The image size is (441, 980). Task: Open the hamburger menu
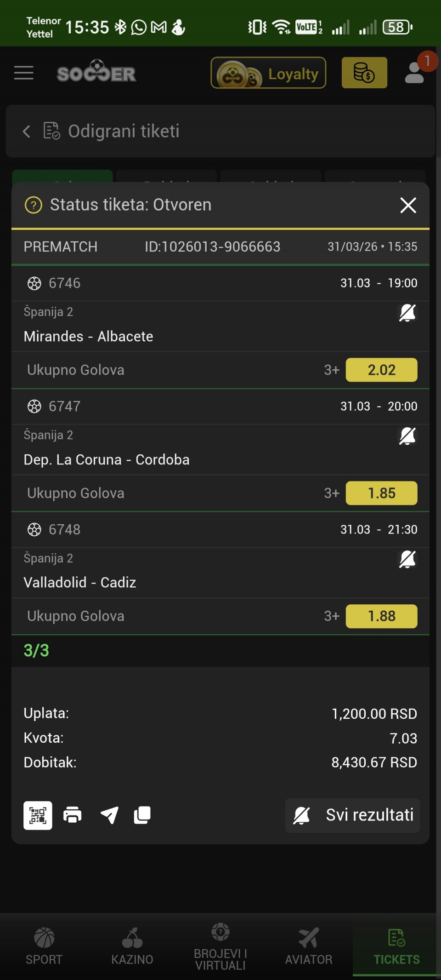(x=23, y=73)
